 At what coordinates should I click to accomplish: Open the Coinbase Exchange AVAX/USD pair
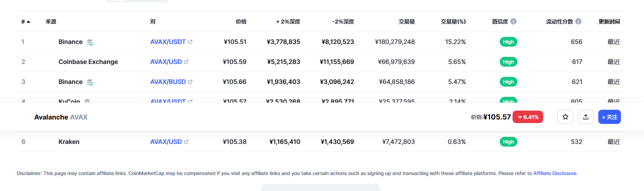point(166,62)
